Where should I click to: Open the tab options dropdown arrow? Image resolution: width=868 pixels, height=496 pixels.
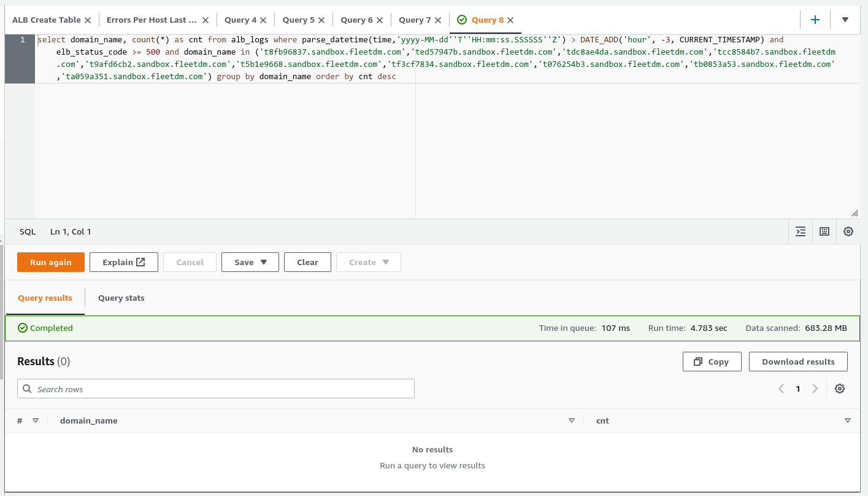(x=845, y=20)
